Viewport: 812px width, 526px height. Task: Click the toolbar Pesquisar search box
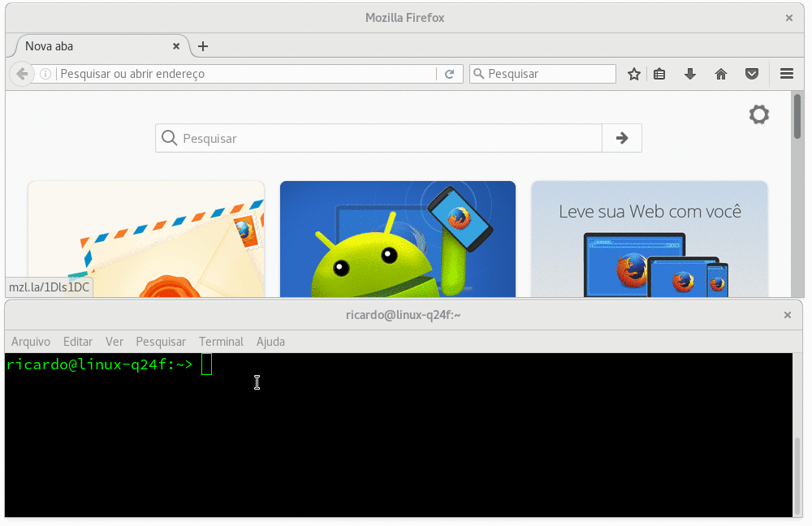coord(542,74)
